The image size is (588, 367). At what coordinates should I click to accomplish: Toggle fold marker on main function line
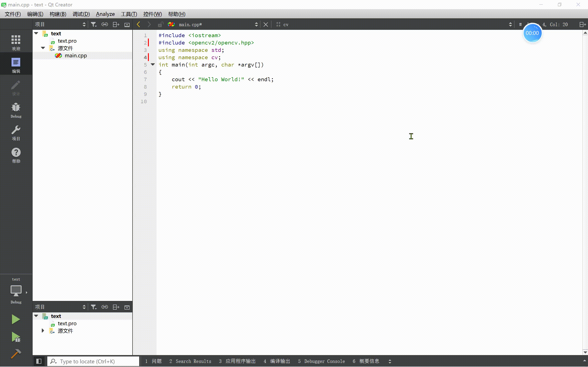click(153, 64)
